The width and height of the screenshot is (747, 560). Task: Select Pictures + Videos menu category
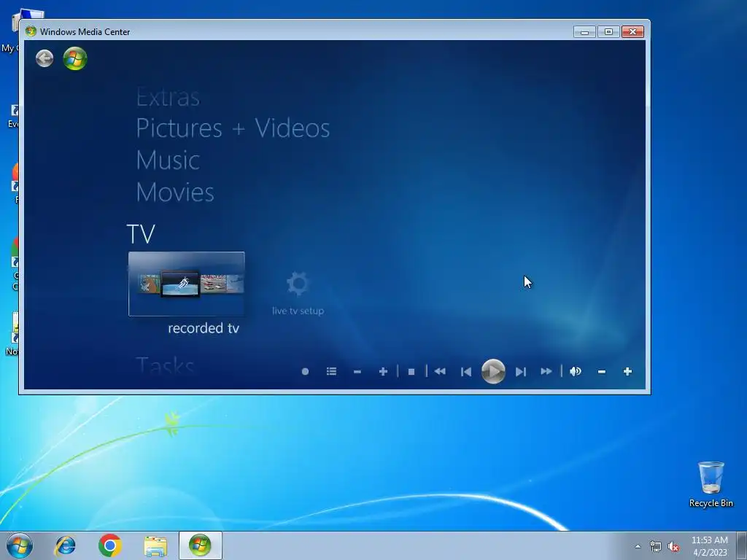tap(233, 128)
